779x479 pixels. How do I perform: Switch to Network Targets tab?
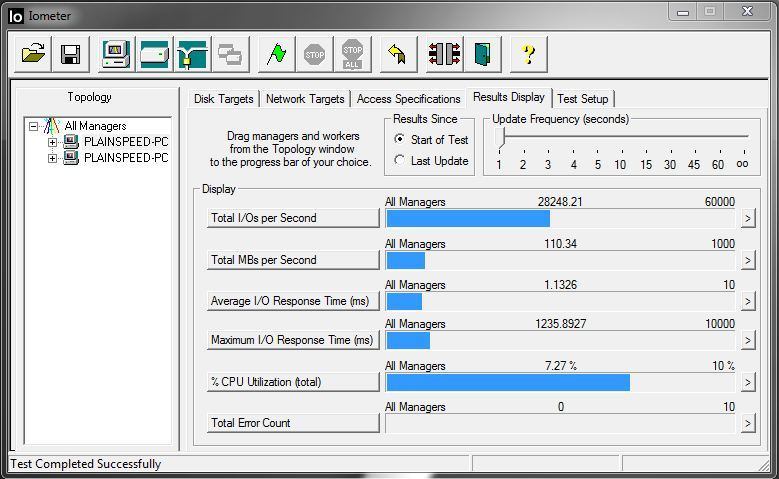coord(305,98)
